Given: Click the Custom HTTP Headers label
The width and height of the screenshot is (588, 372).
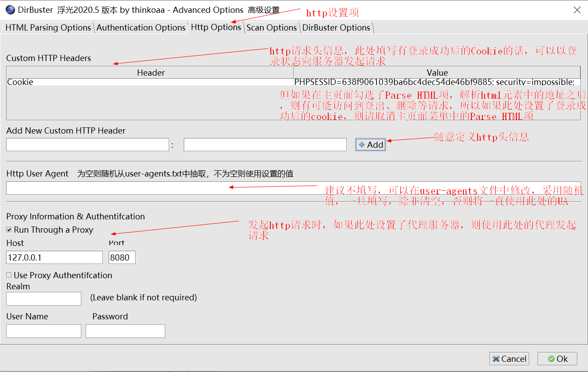Looking at the screenshot, I should tap(49, 58).
